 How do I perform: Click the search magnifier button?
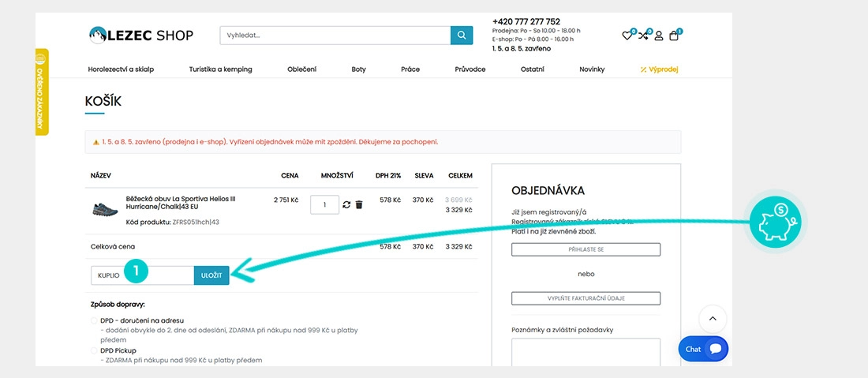462,36
